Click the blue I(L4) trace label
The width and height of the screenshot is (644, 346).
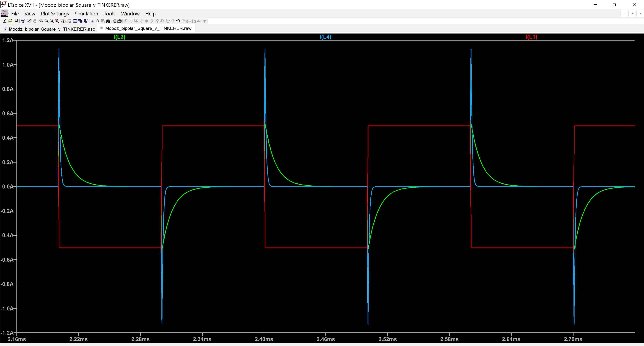tap(325, 37)
